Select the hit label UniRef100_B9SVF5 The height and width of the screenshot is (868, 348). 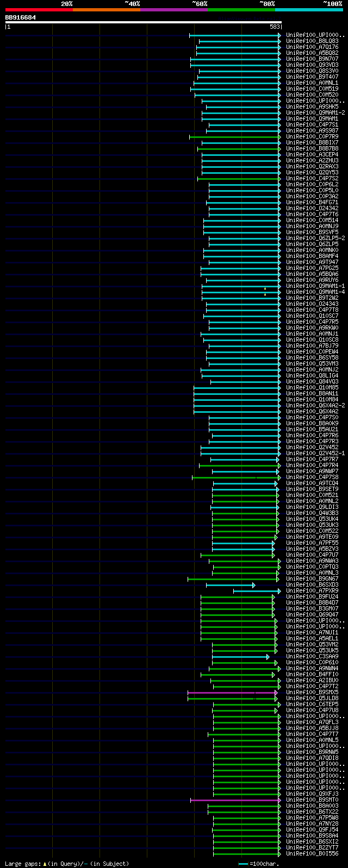coord(312,232)
